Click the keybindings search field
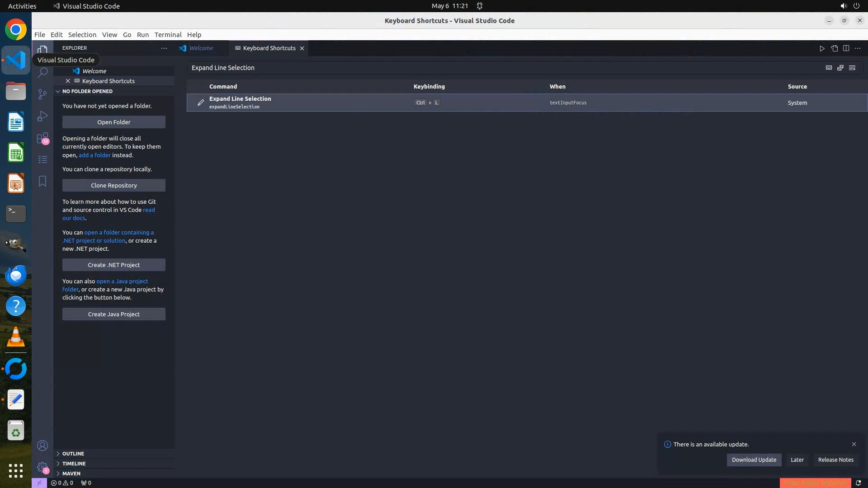The height and width of the screenshot is (488, 868). (x=497, y=68)
